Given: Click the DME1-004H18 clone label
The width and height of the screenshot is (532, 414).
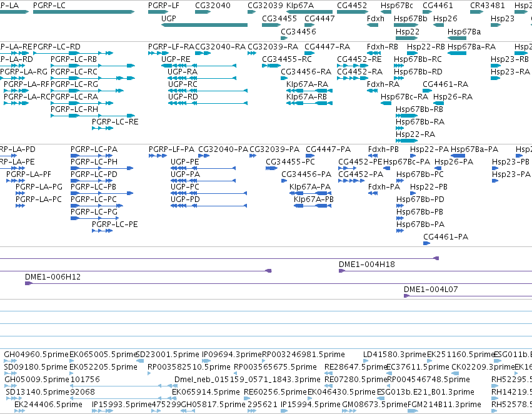Looking at the screenshot, I should [367, 265].
